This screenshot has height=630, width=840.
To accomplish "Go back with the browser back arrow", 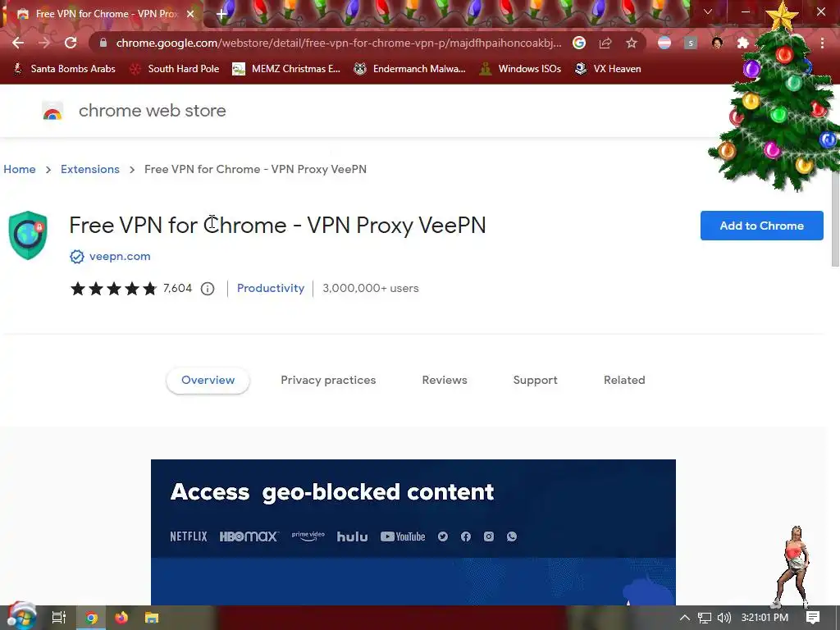I will pos(18,43).
